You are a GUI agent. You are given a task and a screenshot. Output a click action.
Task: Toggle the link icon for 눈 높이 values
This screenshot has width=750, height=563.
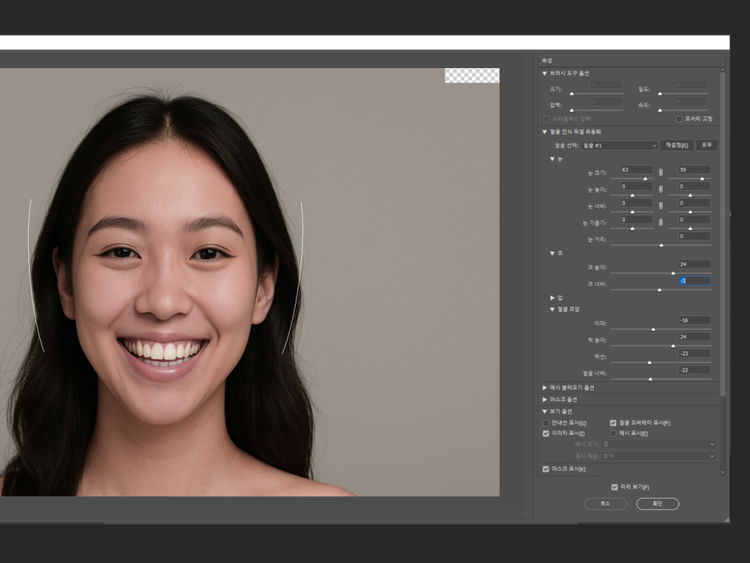[660, 187]
